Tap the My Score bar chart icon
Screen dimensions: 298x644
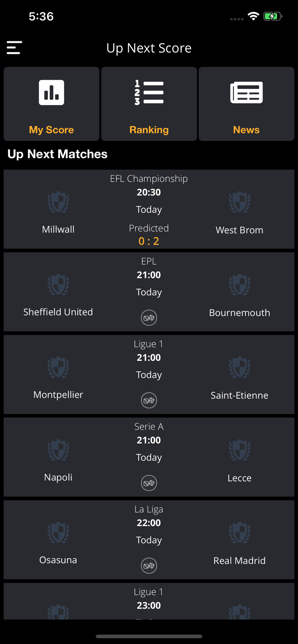(x=52, y=92)
